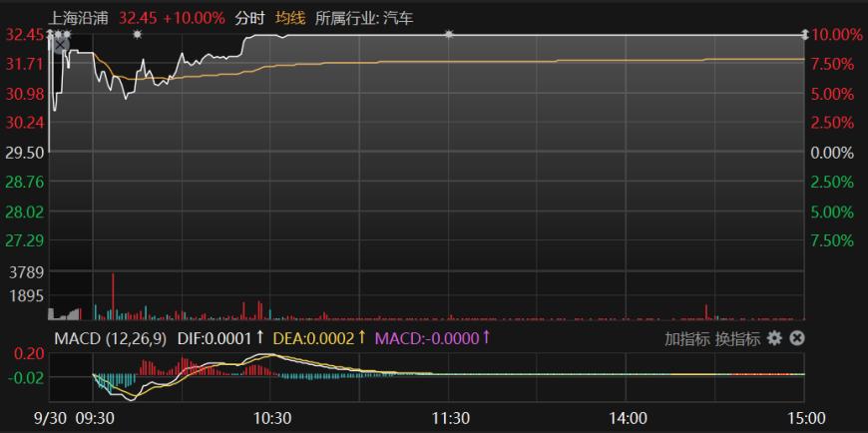Select the 分时 chart mode
868x433 pixels.
tap(249, 17)
